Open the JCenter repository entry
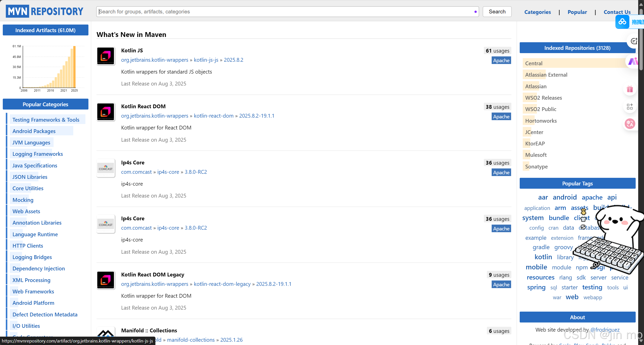Viewport: 644px width, 345px height. [534, 132]
